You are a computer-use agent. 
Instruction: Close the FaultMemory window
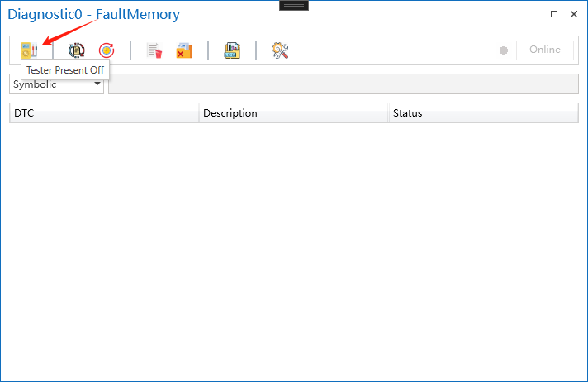tap(573, 14)
